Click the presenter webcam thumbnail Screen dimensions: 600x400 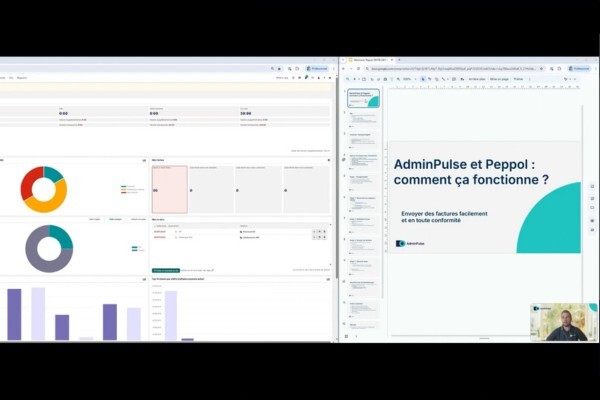click(x=563, y=322)
